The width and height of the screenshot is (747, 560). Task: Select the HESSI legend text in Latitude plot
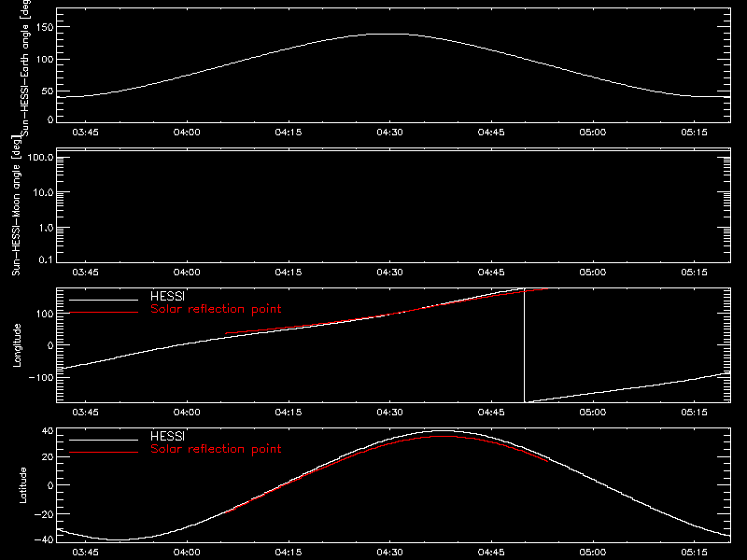[x=167, y=436]
